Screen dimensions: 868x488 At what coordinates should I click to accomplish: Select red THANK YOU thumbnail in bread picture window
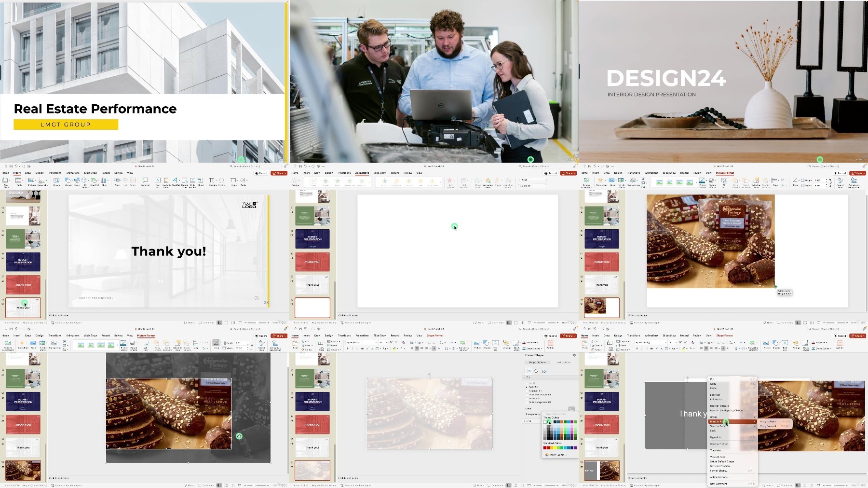[x=602, y=261]
